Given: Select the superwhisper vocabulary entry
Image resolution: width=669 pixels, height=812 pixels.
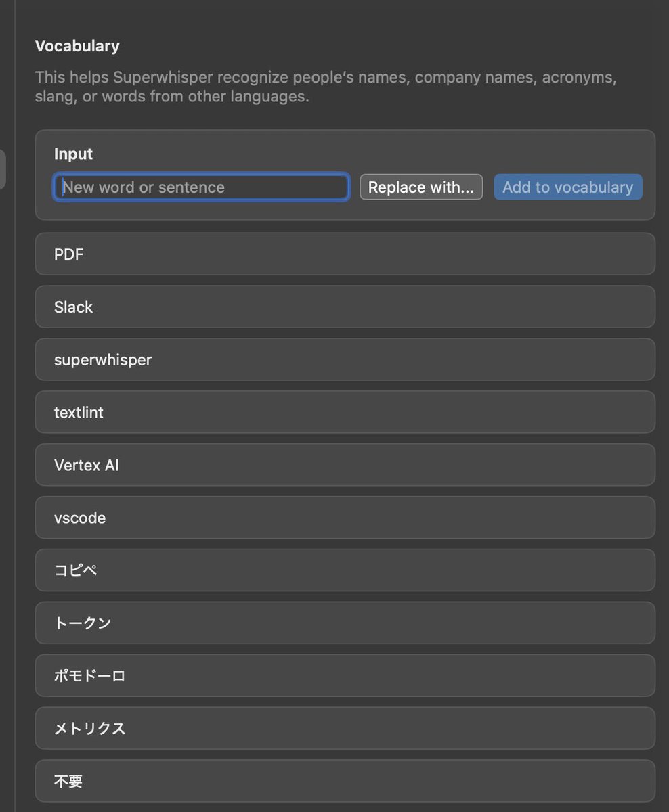Looking at the screenshot, I should pos(345,360).
